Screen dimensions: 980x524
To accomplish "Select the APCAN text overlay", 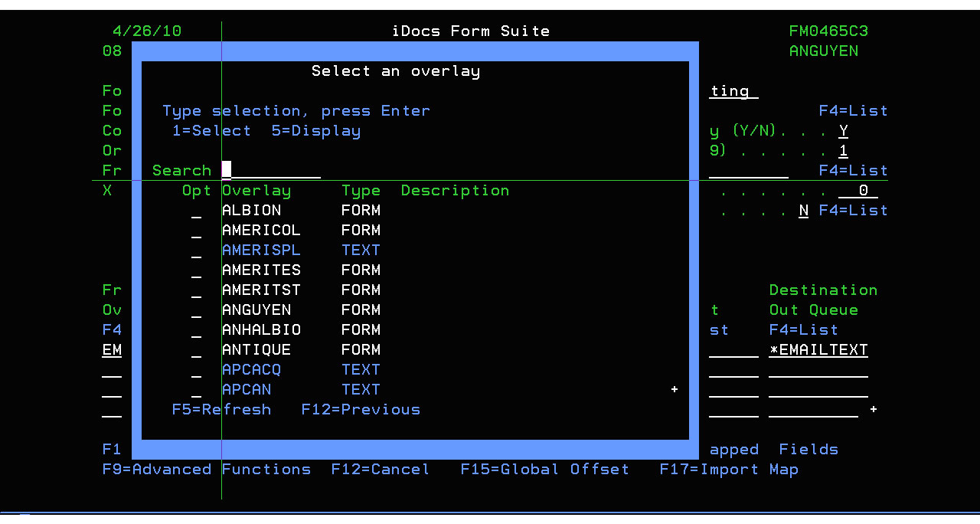I will (247, 390).
